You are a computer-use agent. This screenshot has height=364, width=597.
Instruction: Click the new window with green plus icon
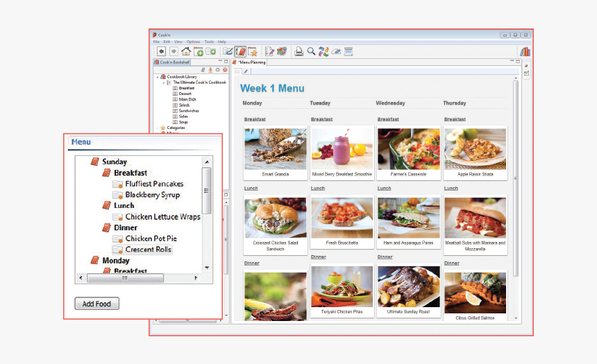point(199,51)
